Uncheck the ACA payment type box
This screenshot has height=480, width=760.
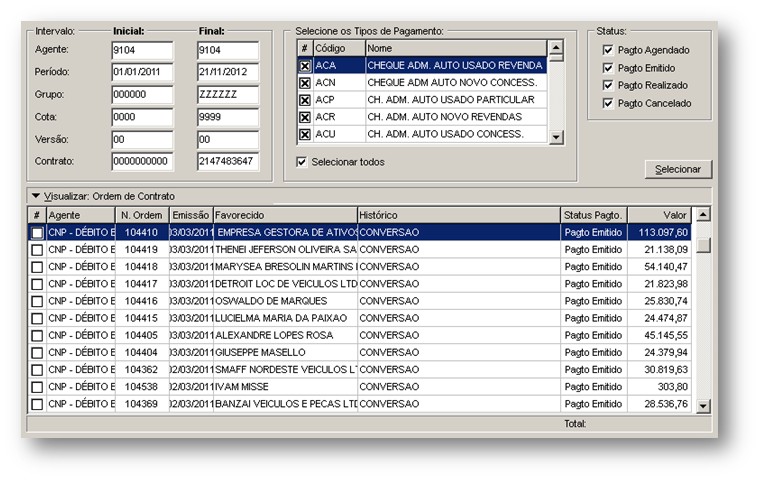click(x=305, y=66)
